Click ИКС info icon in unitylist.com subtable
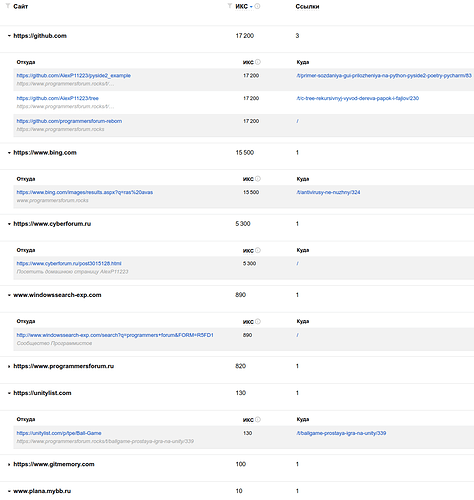474x500 pixels. pos(258,420)
